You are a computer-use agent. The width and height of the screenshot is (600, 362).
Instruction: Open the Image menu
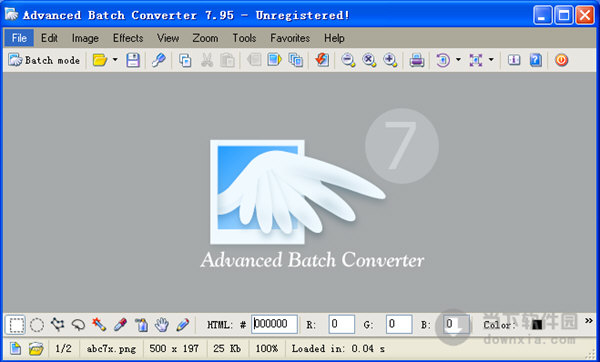tap(85, 38)
